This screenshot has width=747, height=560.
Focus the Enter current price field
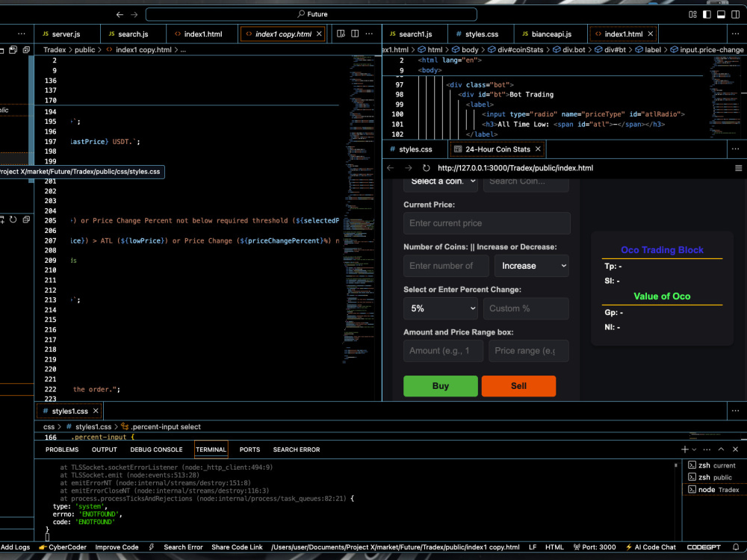(x=486, y=223)
